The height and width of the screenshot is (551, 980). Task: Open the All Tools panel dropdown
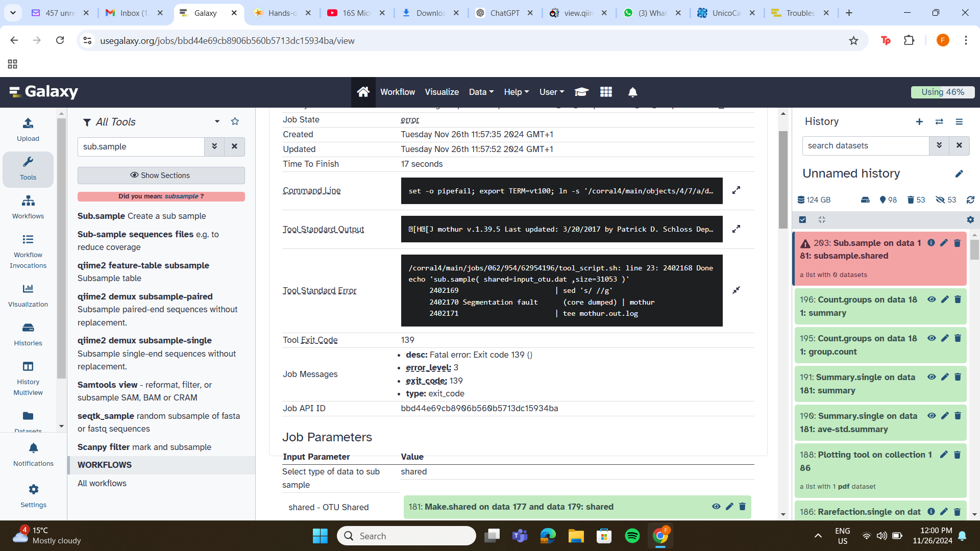coord(217,121)
